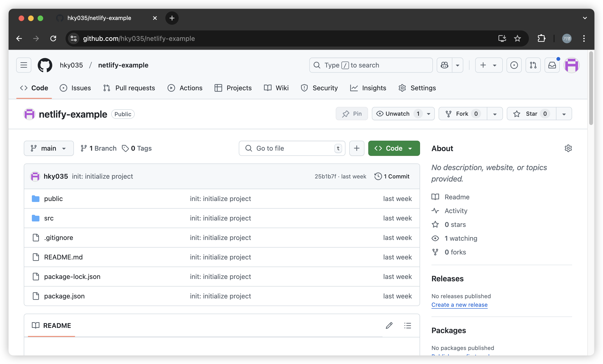Open a new browser tab

point(172,18)
